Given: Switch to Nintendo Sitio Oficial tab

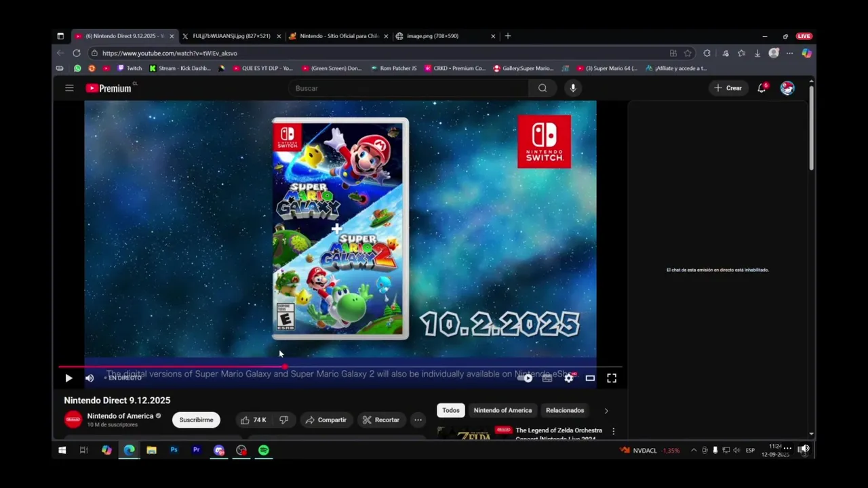Looking at the screenshot, I should [338, 36].
